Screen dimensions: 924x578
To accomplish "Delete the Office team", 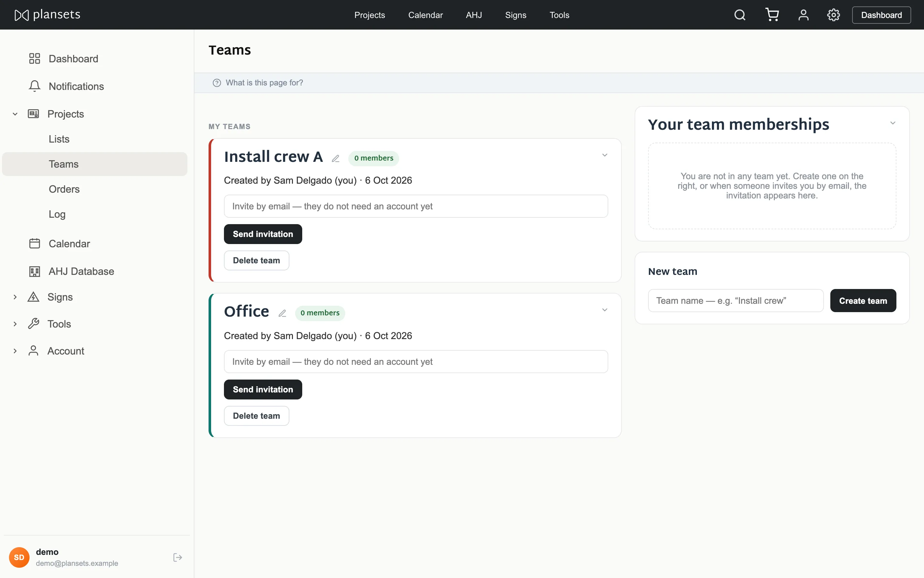I will coord(256,416).
